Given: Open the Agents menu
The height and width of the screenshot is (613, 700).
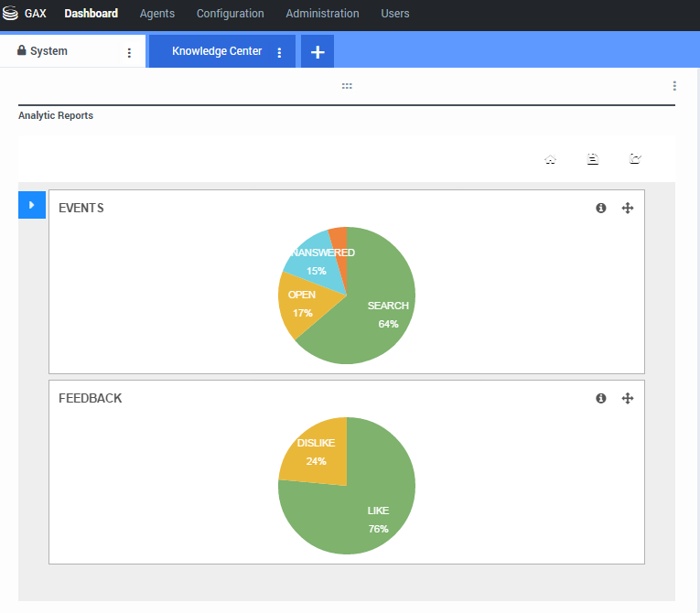Looking at the screenshot, I should tap(157, 14).
